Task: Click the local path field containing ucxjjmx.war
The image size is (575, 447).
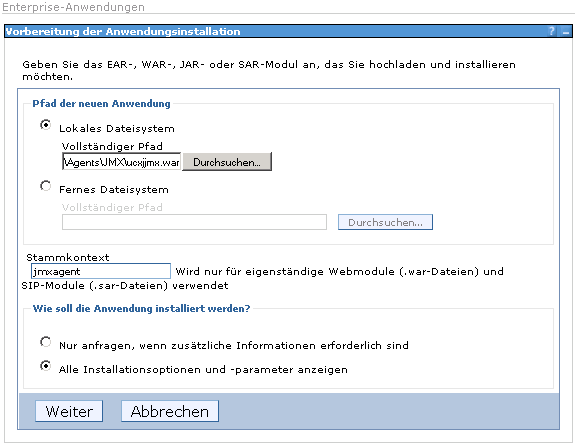Action: pos(121,162)
